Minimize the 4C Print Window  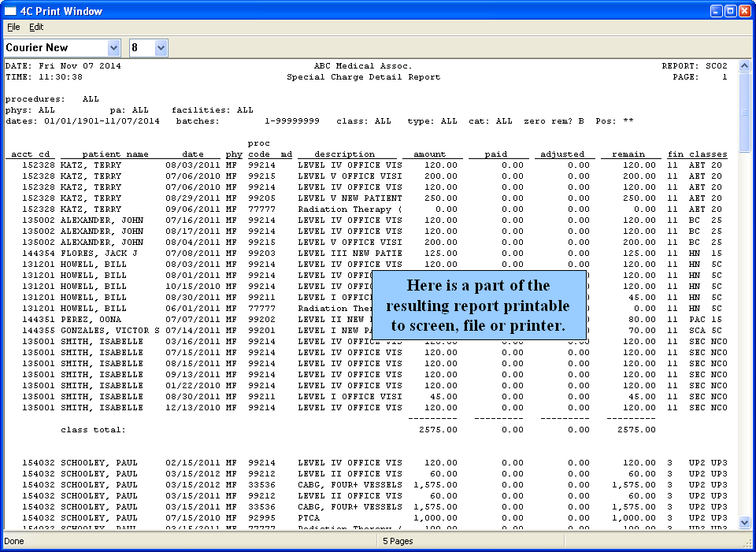pos(717,11)
